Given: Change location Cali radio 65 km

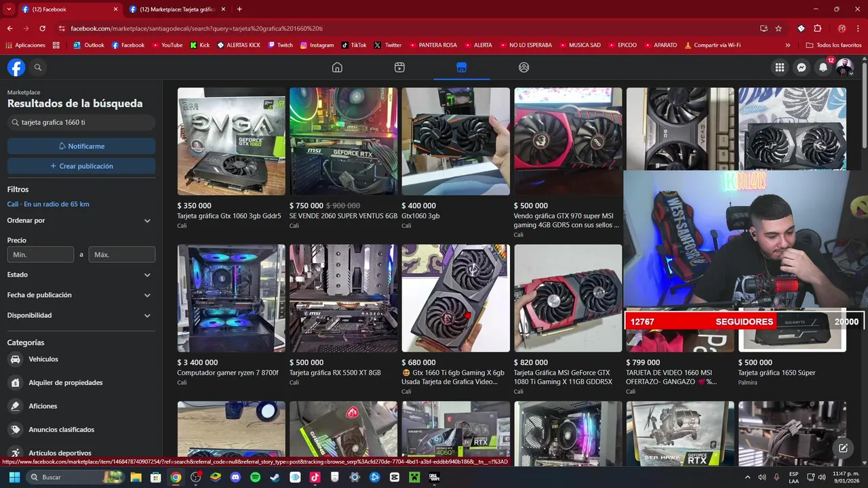Looking at the screenshot, I should pyautogui.click(x=48, y=204).
